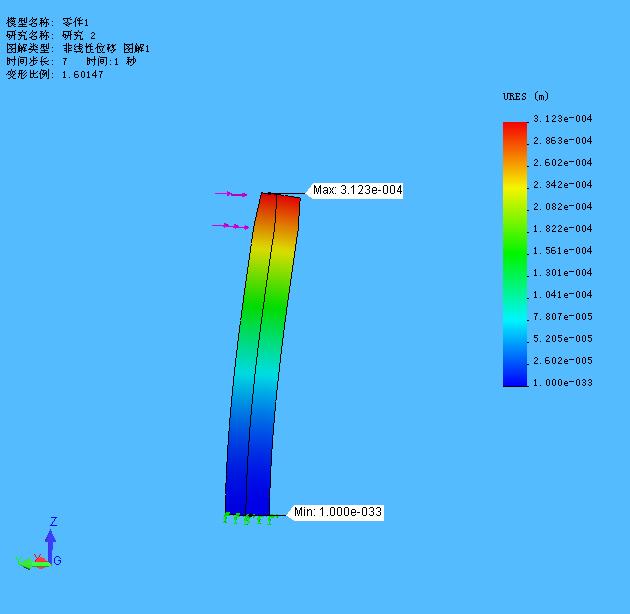
Task: Click the Max: 3.123e-004 callout label
Action: [357, 190]
